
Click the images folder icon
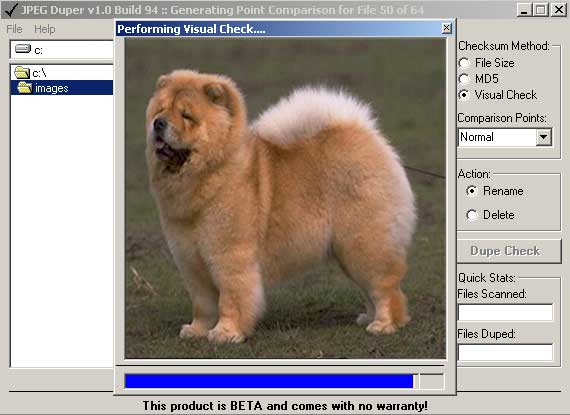(x=24, y=88)
